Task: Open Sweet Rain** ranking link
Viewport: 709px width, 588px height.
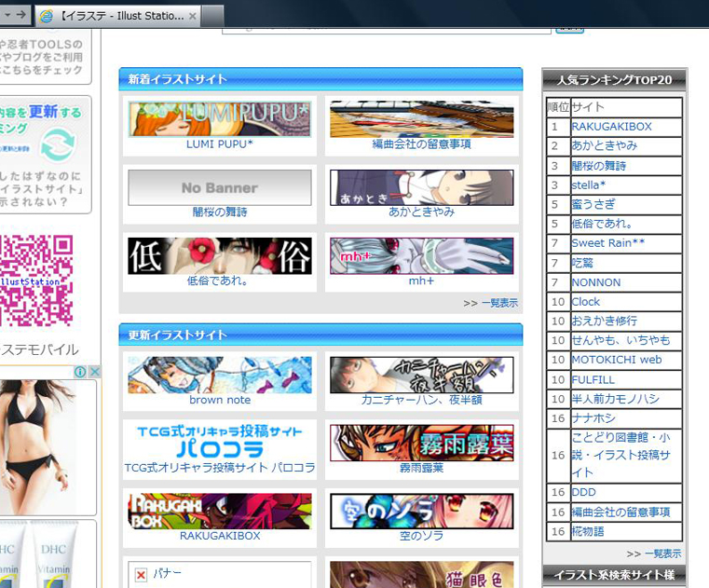Action: coord(608,243)
